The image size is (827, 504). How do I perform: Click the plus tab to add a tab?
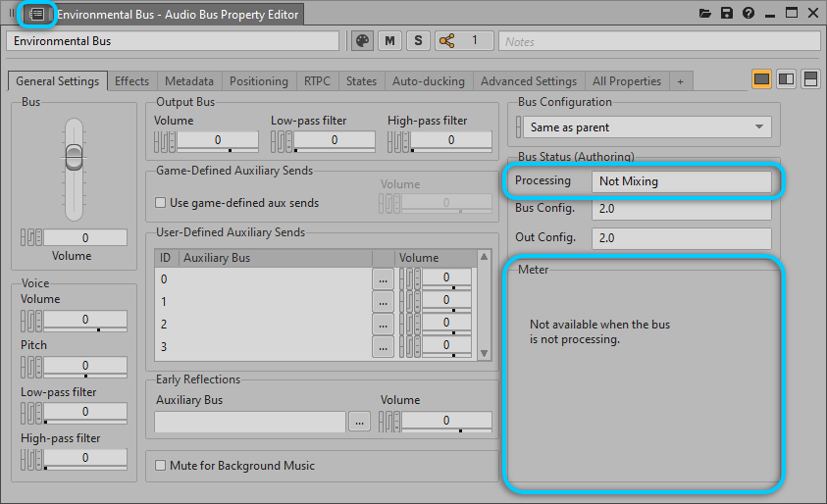pos(680,81)
